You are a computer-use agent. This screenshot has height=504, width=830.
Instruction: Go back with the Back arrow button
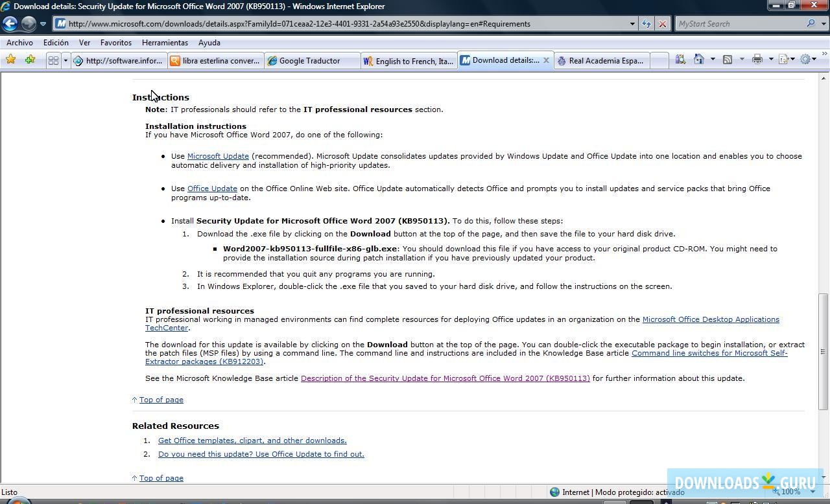tap(10, 24)
